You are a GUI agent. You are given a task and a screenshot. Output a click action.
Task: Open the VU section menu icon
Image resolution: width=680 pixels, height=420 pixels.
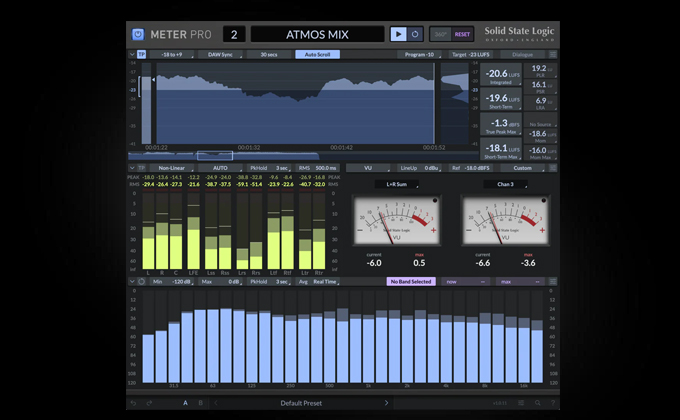tap(552, 168)
